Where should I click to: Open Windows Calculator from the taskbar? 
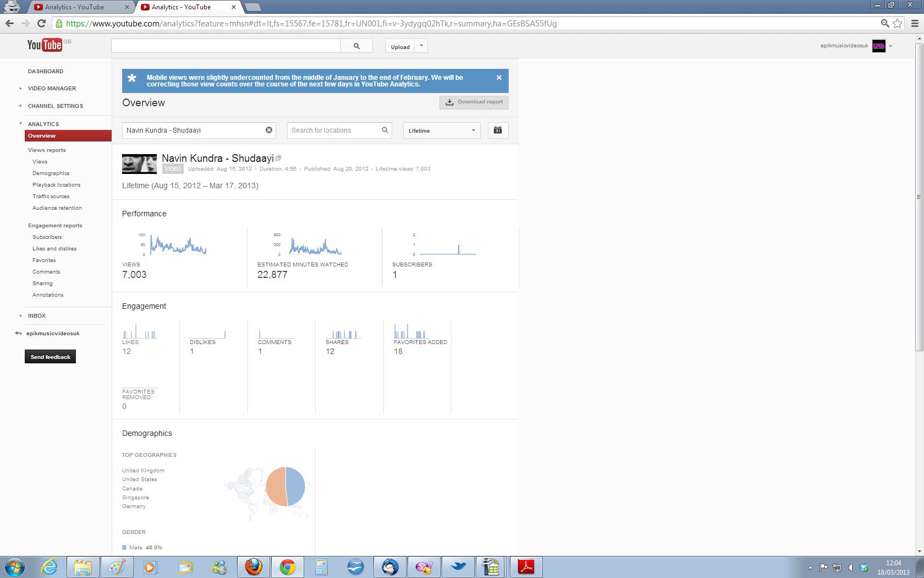tap(322, 567)
